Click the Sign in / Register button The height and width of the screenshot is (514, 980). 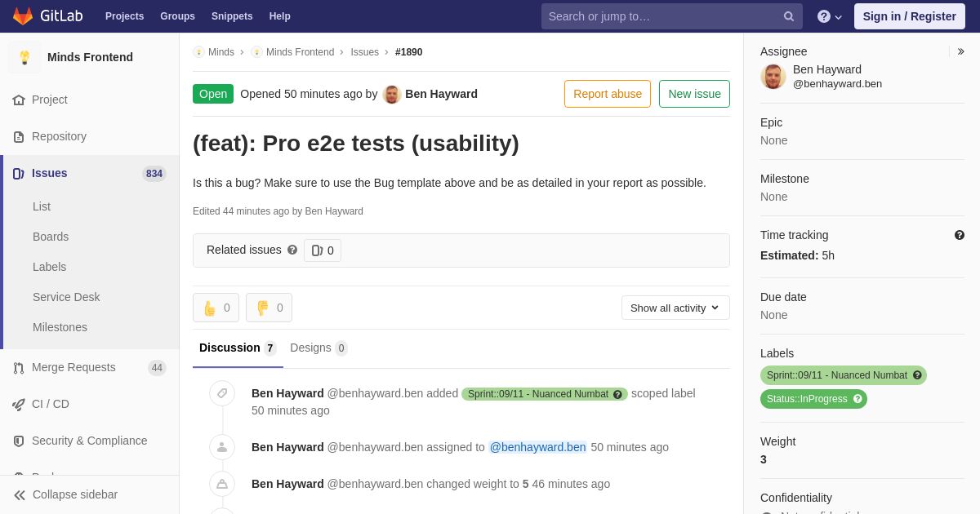pos(909,16)
